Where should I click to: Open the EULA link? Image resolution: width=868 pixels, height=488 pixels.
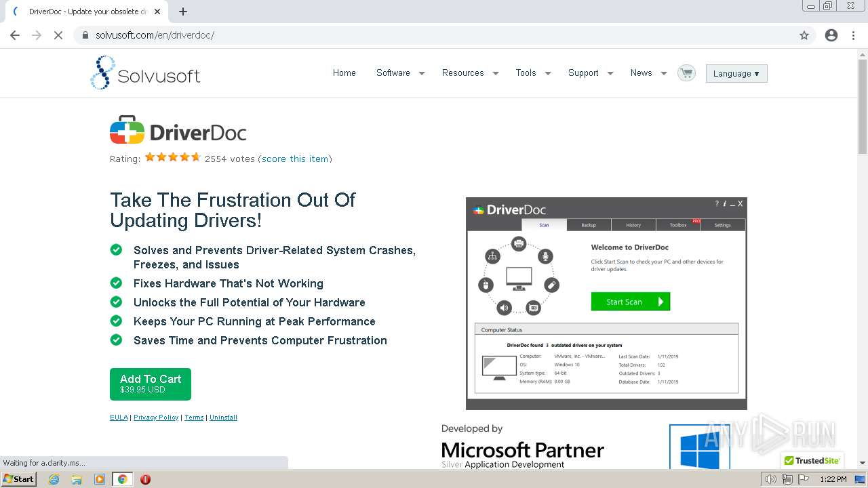coord(119,418)
